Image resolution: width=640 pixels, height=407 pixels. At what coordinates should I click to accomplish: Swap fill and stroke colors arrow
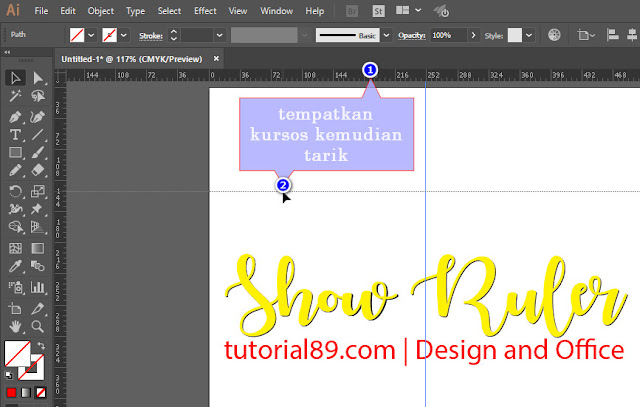coord(41,346)
